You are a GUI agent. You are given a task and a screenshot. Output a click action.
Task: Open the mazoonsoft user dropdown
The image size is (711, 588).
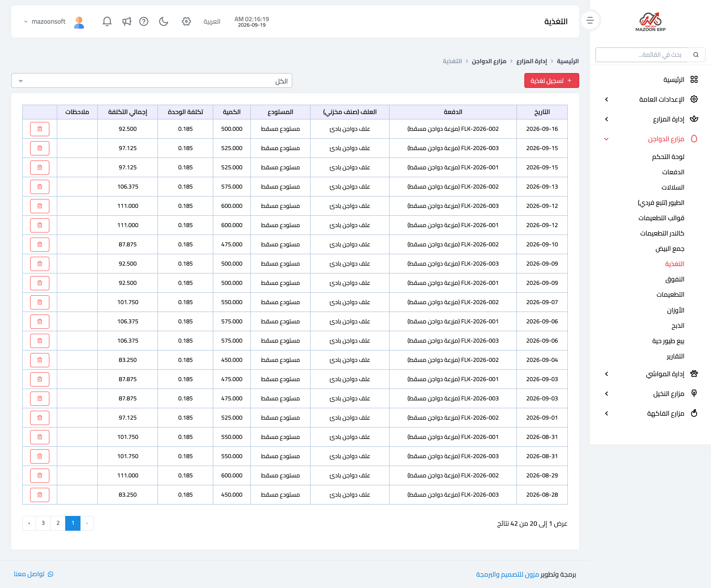[45, 22]
